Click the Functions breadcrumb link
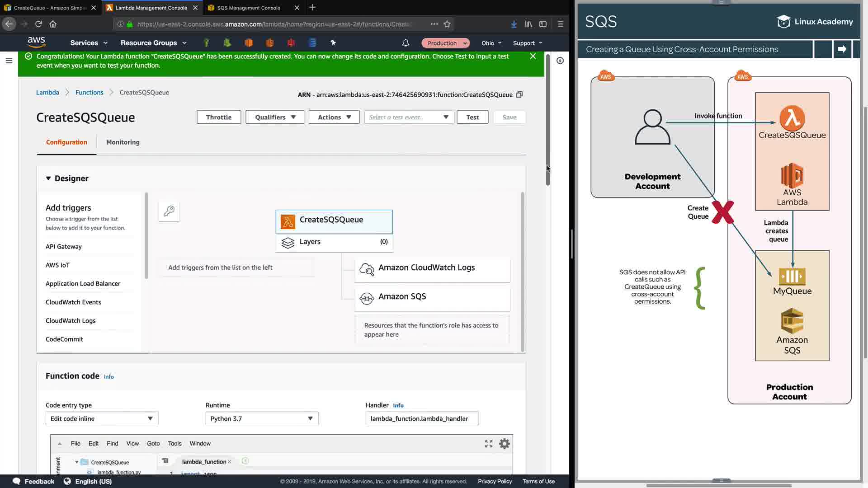Screen dimensions: 868x488 pyautogui.click(x=89, y=92)
